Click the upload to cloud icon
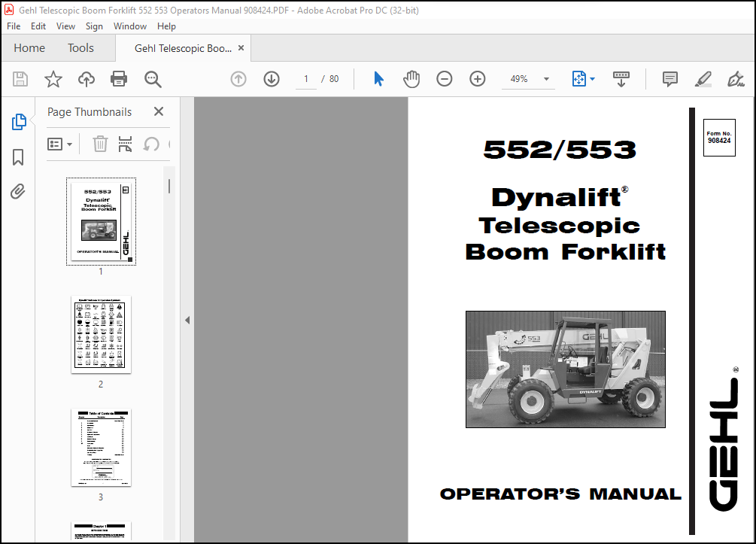 point(87,79)
